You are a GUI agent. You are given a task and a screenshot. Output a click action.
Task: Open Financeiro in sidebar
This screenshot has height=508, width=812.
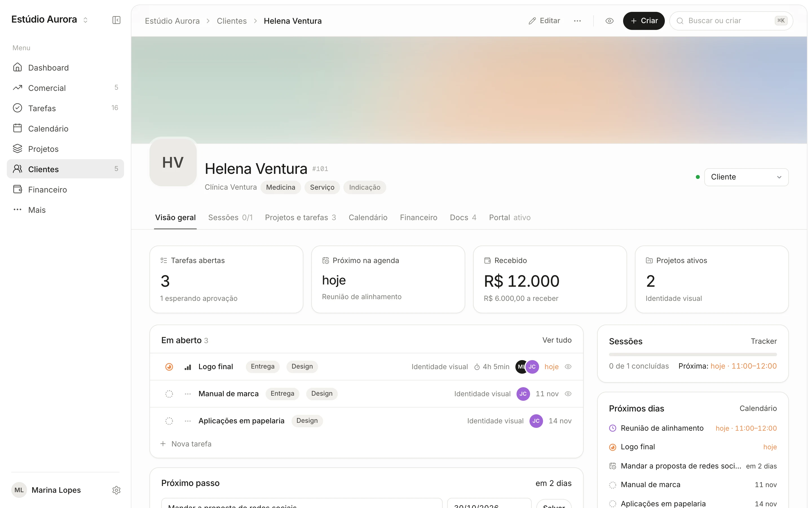pos(65,189)
